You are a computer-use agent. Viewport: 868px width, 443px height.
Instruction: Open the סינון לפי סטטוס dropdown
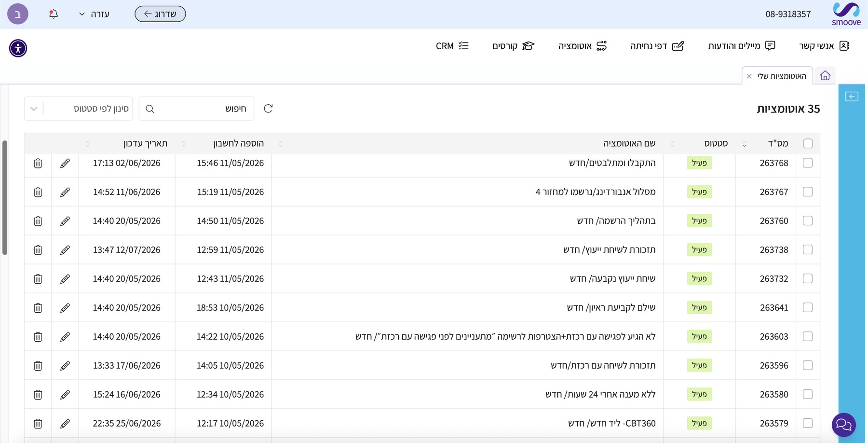78,109
